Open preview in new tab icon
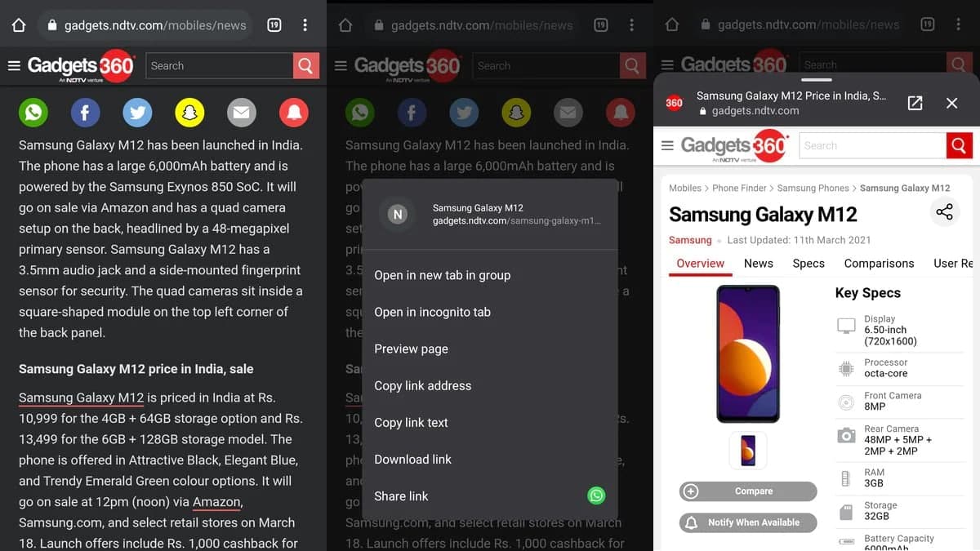 point(915,103)
